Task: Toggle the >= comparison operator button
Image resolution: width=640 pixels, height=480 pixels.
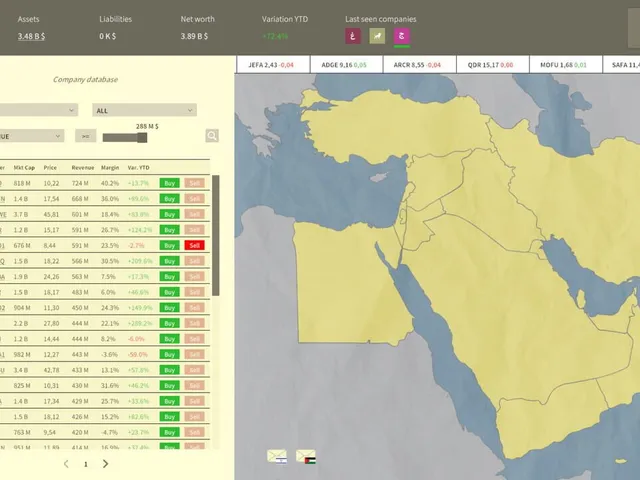Action: point(85,136)
